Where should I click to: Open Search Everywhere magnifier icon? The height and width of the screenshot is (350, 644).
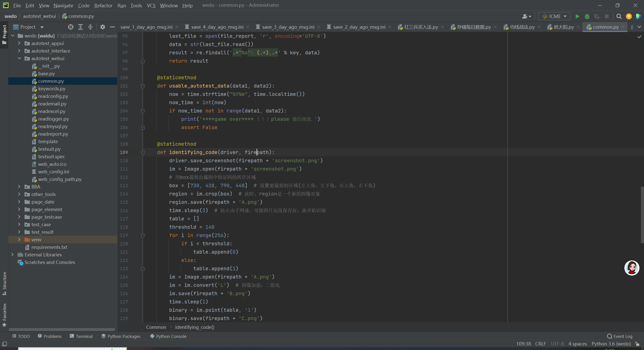[619, 16]
